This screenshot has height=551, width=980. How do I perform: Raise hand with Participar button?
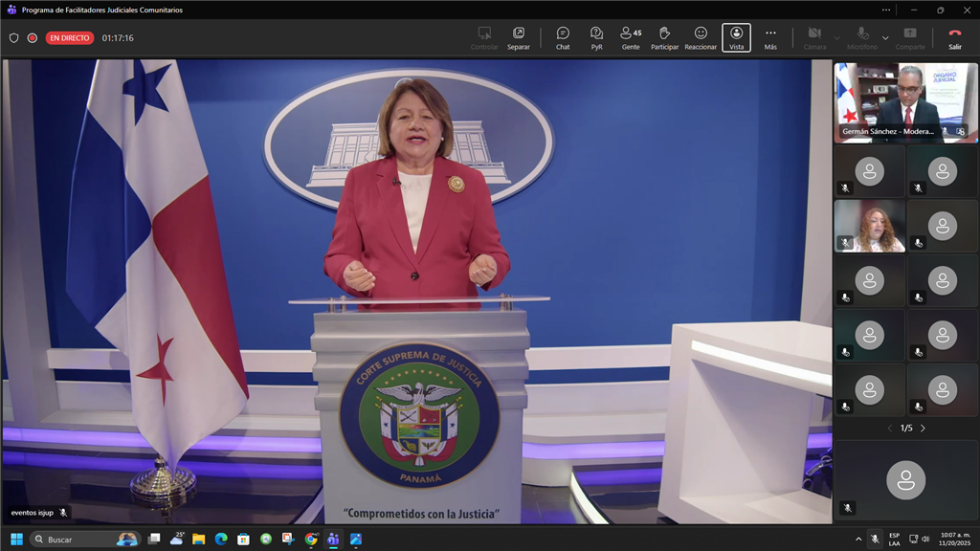point(664,37)
